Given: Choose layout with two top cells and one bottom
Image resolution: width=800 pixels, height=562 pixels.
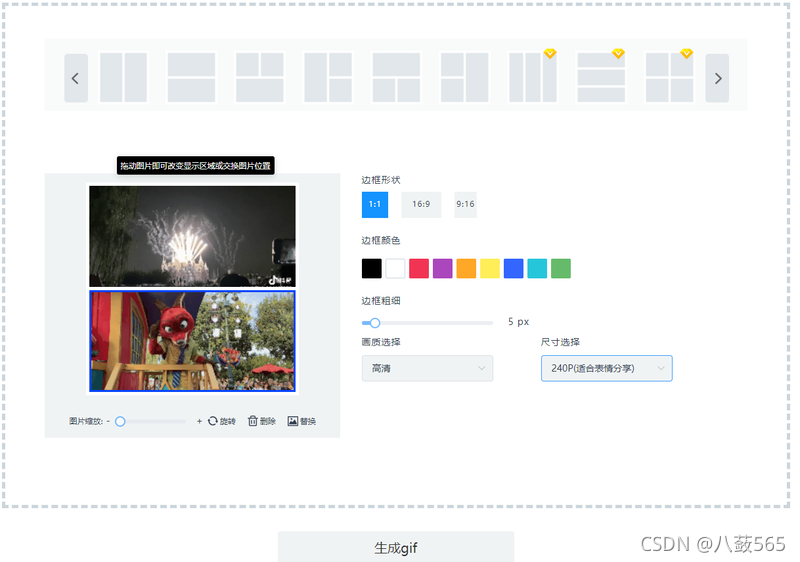Looking at the screenshot, I should click(x=260, y=78).
